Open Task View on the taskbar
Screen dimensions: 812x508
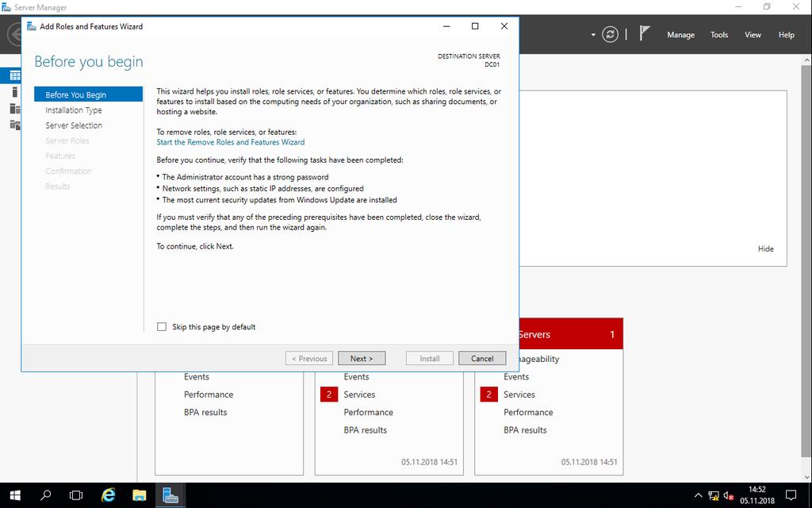click(x=76, y=495)
